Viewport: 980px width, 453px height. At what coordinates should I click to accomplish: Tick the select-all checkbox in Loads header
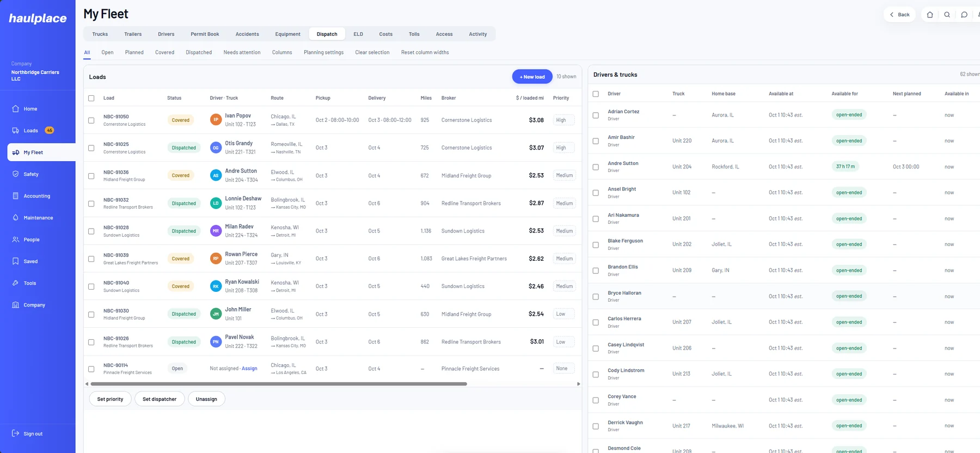pos(91,99)
